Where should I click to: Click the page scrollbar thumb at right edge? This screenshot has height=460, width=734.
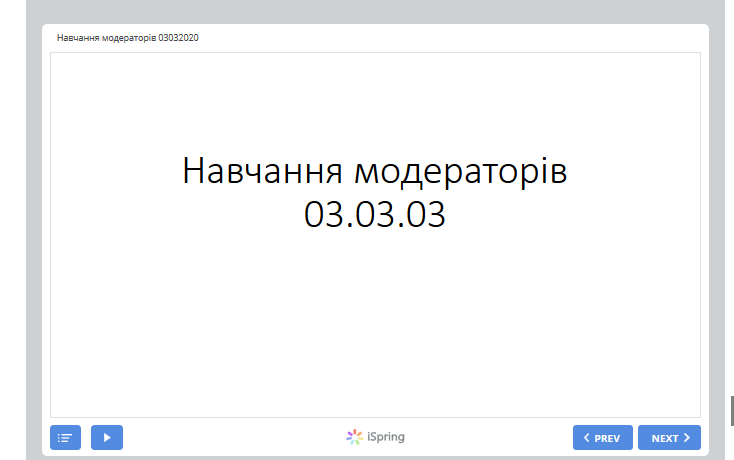pos(732,411)
